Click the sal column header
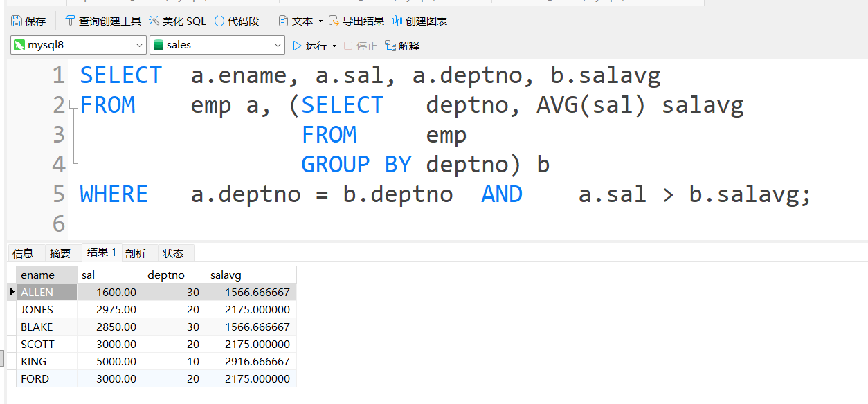The image size is (868, 404). tap(109, 275)
